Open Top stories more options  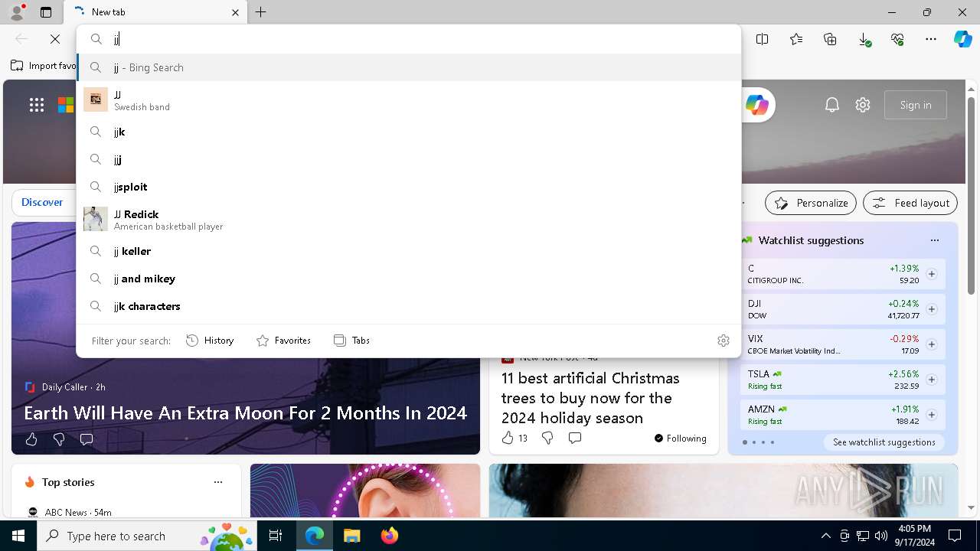tap(218, 482)
